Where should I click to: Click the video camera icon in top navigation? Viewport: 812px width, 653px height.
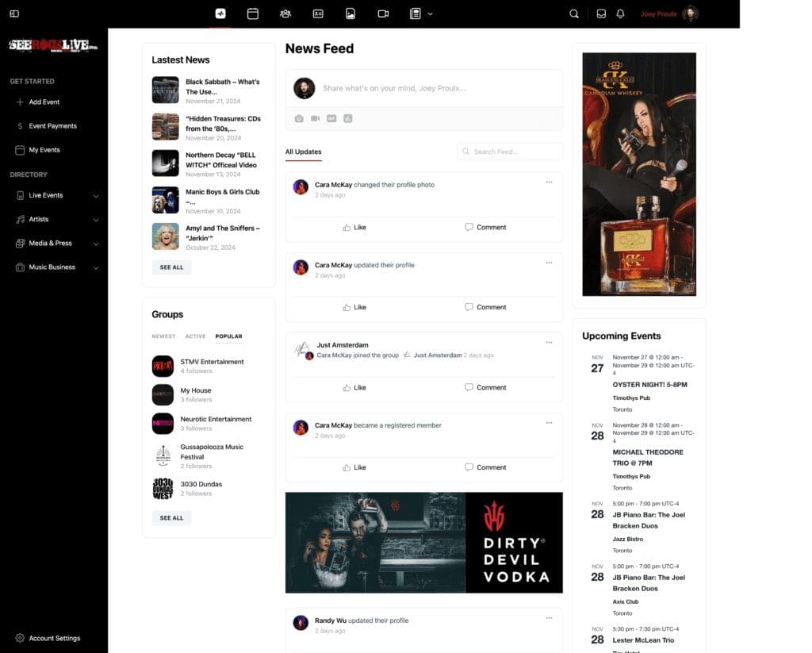[383, 13]
